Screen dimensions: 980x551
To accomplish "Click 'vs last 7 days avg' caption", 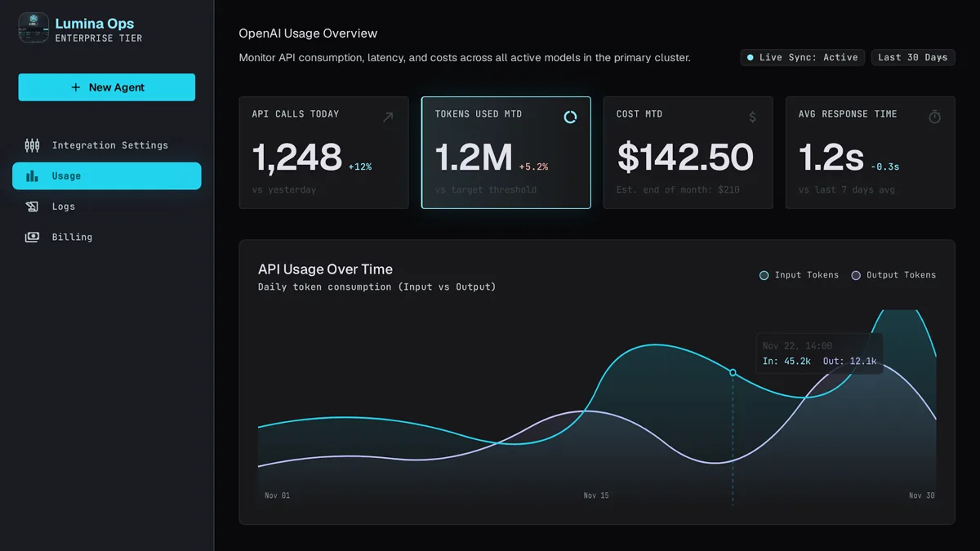I will coord(847,190).
